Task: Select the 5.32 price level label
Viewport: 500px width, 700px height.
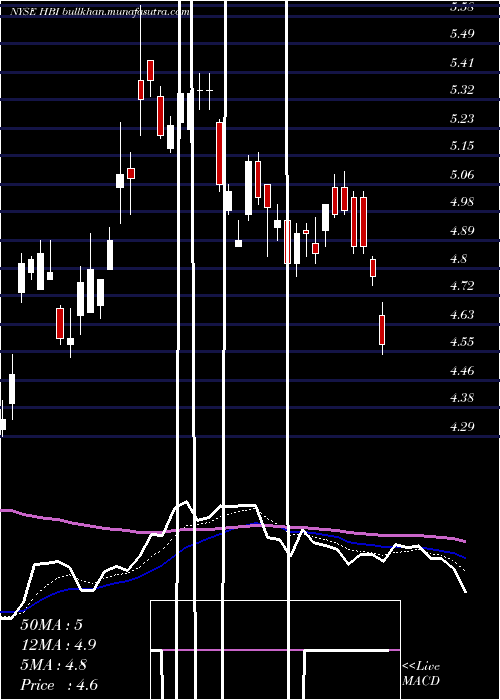Action: coord(462,90)
